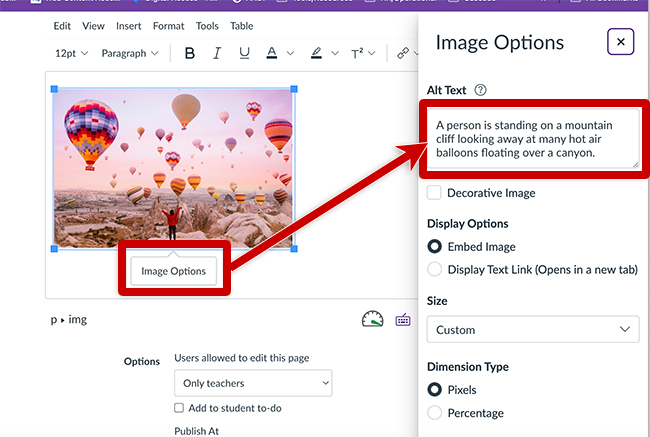The width and height of the screenshot is (650, 437).
Task: Toggle bold formatting
Action: [x=189, y=53]
